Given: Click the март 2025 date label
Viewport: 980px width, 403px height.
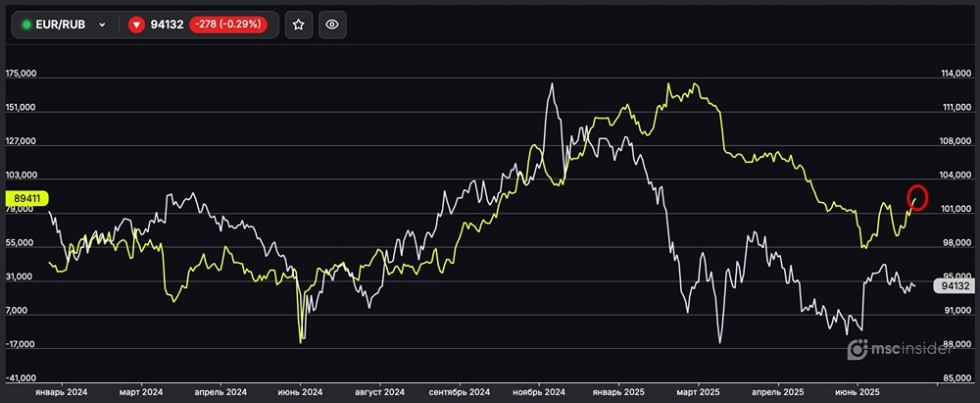Looking at the screenshot, I should [x=699, y=392].
